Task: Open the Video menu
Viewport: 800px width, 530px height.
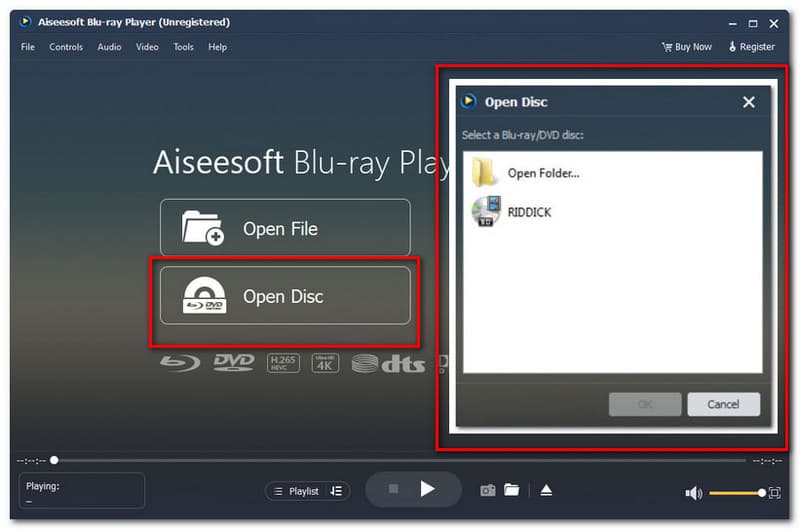Action: [147, 47]
